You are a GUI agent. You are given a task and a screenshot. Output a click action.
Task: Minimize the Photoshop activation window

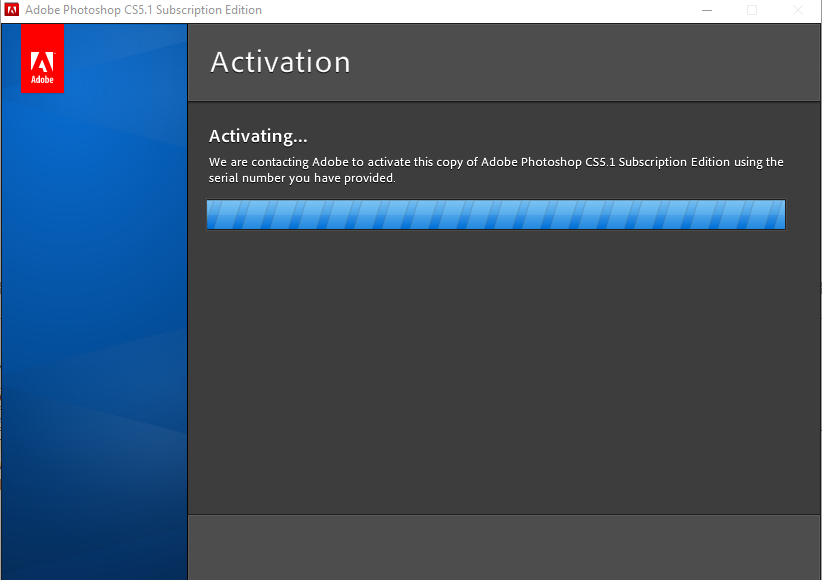click(707, 10)
